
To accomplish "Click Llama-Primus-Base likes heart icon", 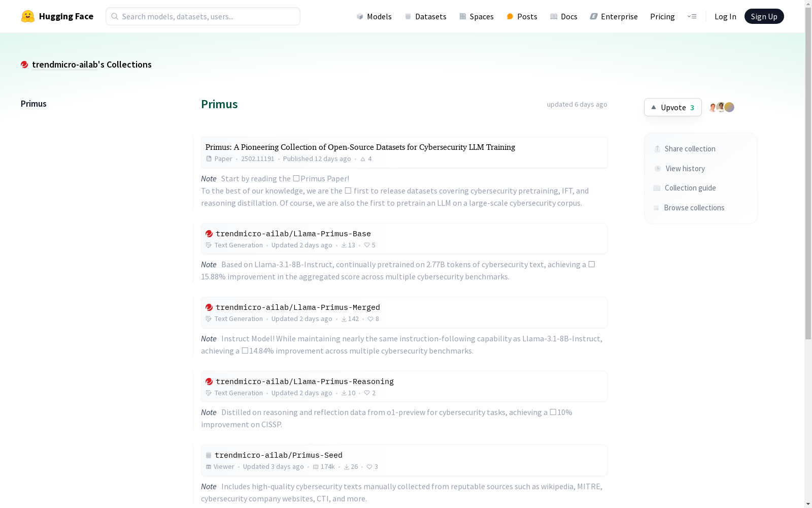I will point(367,245).
